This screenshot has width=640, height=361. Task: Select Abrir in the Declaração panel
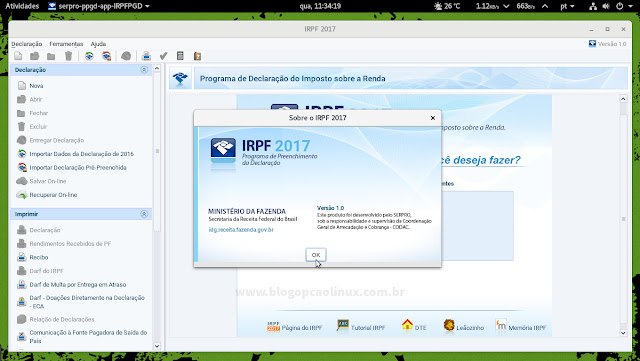pos(36,99)
